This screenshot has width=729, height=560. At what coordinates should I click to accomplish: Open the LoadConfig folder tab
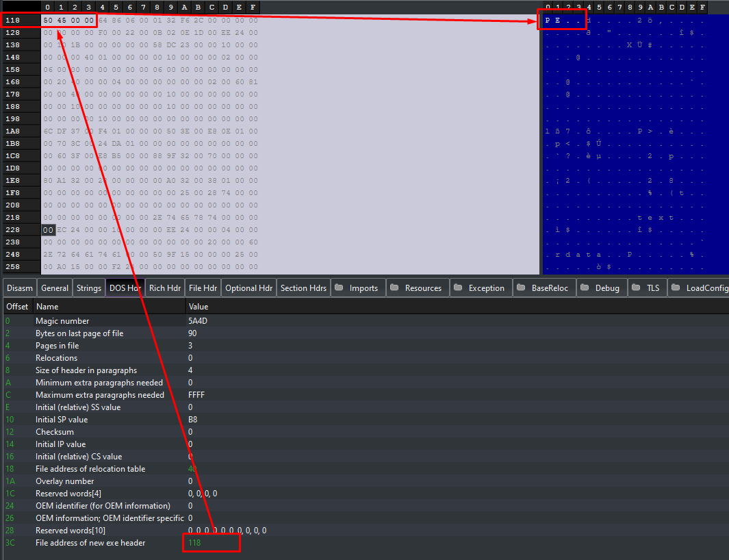[698, 288]
